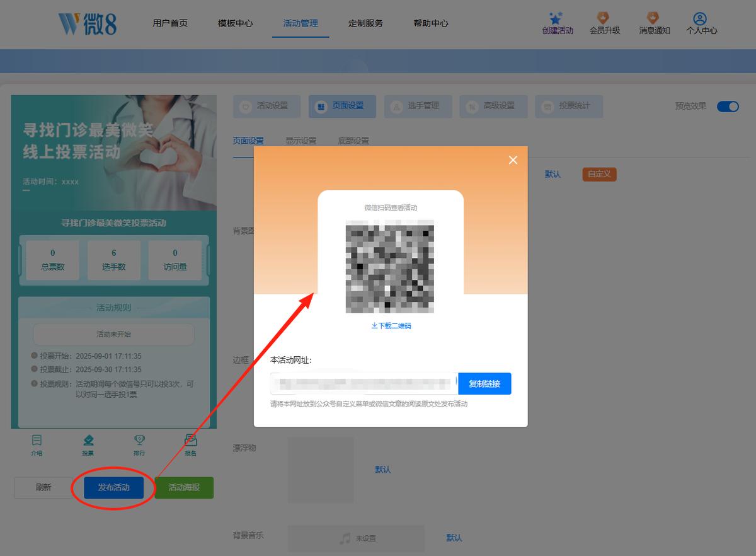This screenshot has width=756, height=556.
Task: Click 活动未开始 button in preview
Action: [x=113, y=334]
